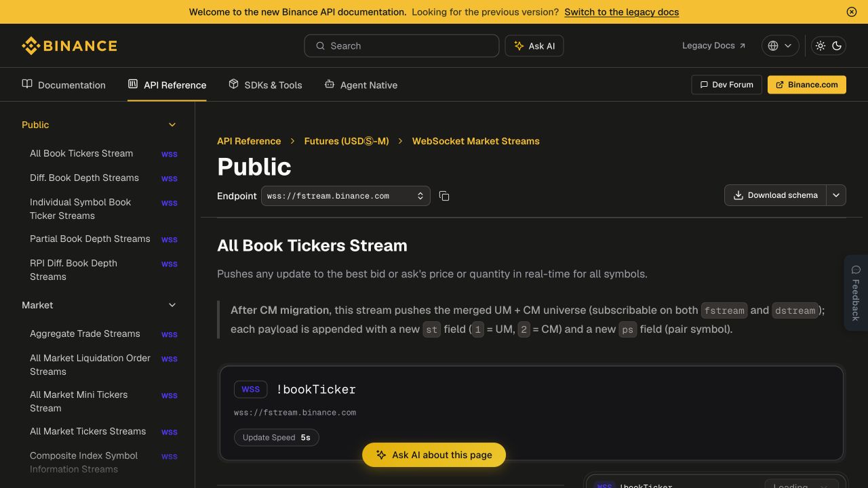Click the wss://fstream.binance.com text under !bookTicker

295,412
